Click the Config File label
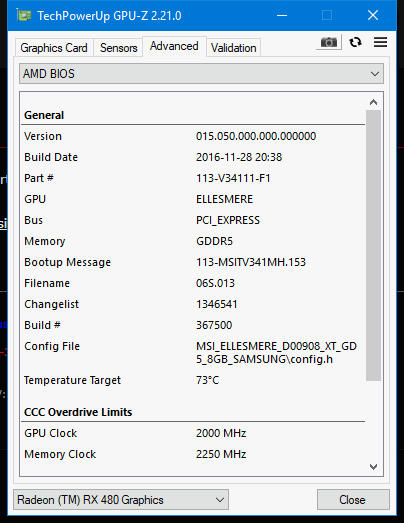This screenshot has width=404, height=523. click(x=52, y=346)
